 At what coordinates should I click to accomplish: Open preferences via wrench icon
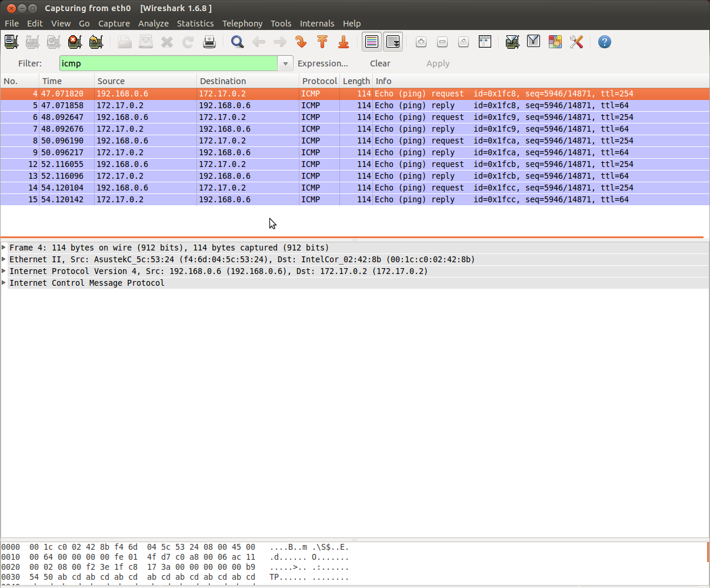pos(576,42)
